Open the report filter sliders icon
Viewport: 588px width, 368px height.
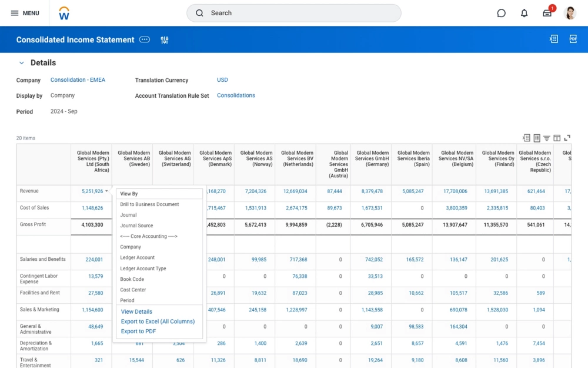tap(164, 40)
